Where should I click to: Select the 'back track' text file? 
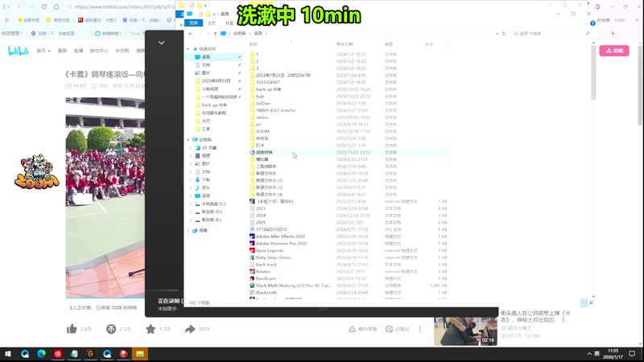(349, 265)
